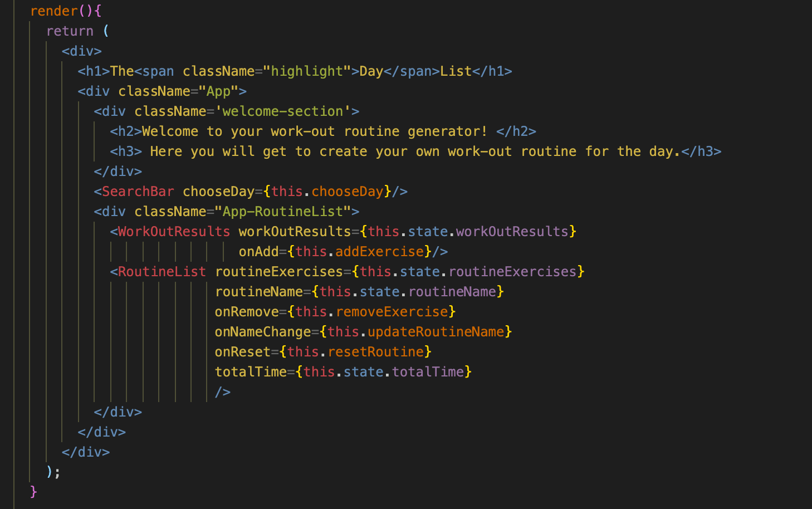The height and width of the screenshot is (509, 812).
Task: Click the word 'generator!' in the h2 line
Action: pos(448,131)
